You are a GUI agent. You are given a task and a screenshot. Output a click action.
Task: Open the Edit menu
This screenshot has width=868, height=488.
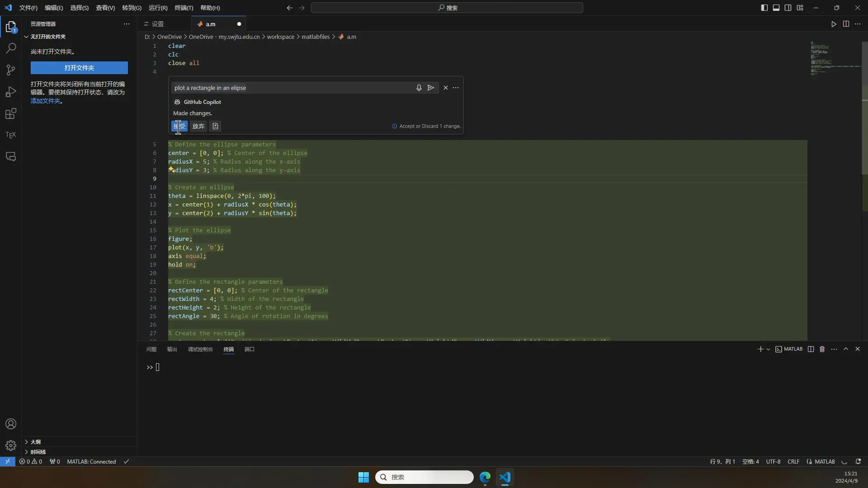[54, 8]
